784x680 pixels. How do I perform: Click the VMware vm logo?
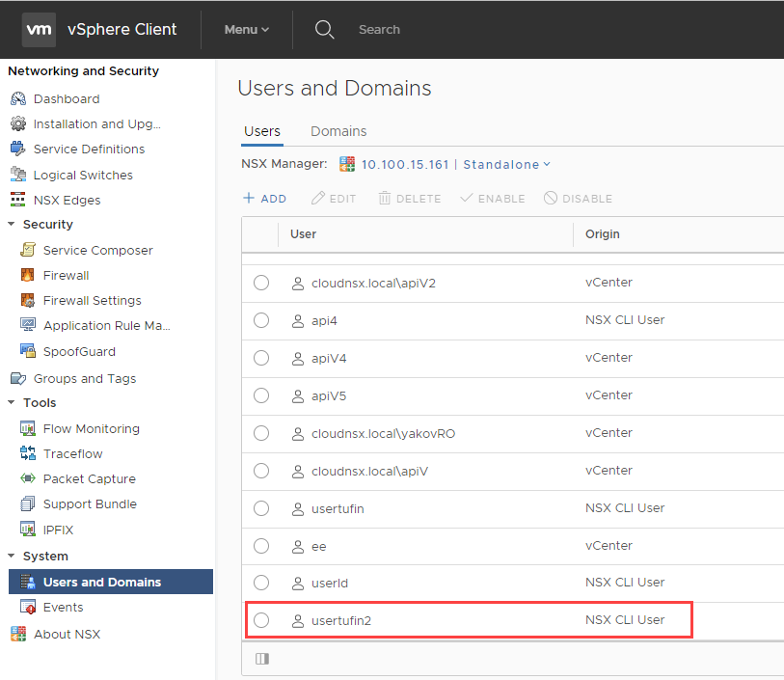[39, 30]
